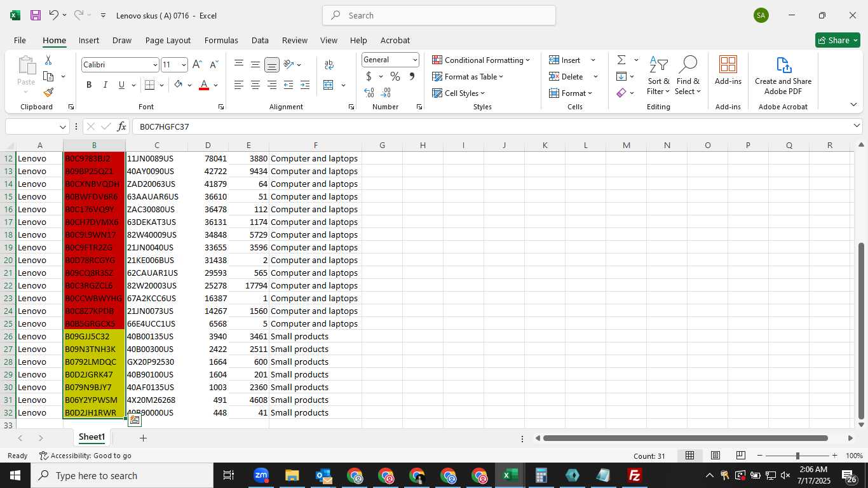The height and width of the screenshot is (488, 868).
Task: Click Accessibility: Good to go
Action: (x=85, y=456)
